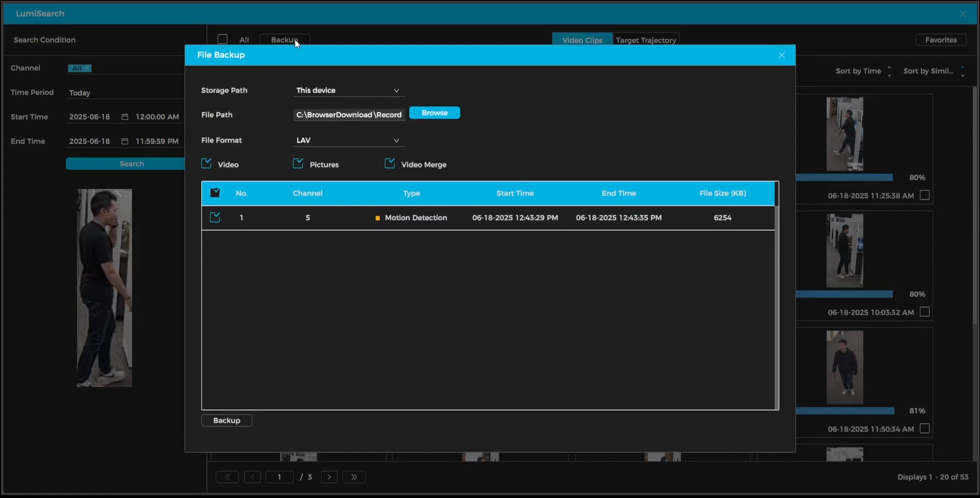
Task: Open the File Format dropdown
Action: 348,140
